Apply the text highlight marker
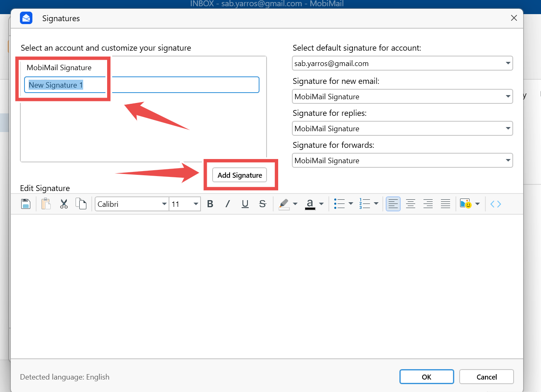Viewport: 541px width, 392px height. pyautogui.click(x=284, y=204)
